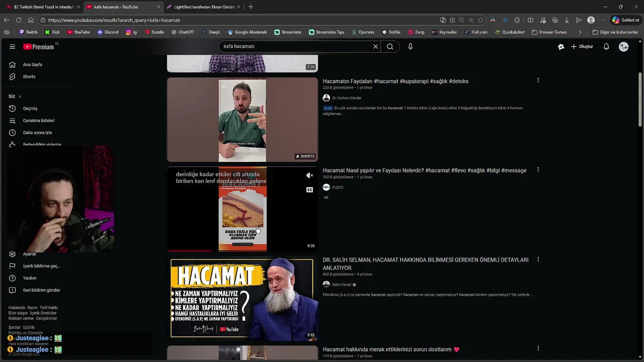Open browser extensions puzzle icon

[x=517, y=20]
